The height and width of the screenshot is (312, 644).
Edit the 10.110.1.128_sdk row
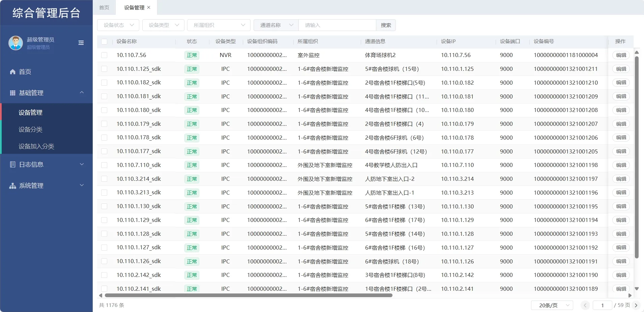click(x=621, y=234)
